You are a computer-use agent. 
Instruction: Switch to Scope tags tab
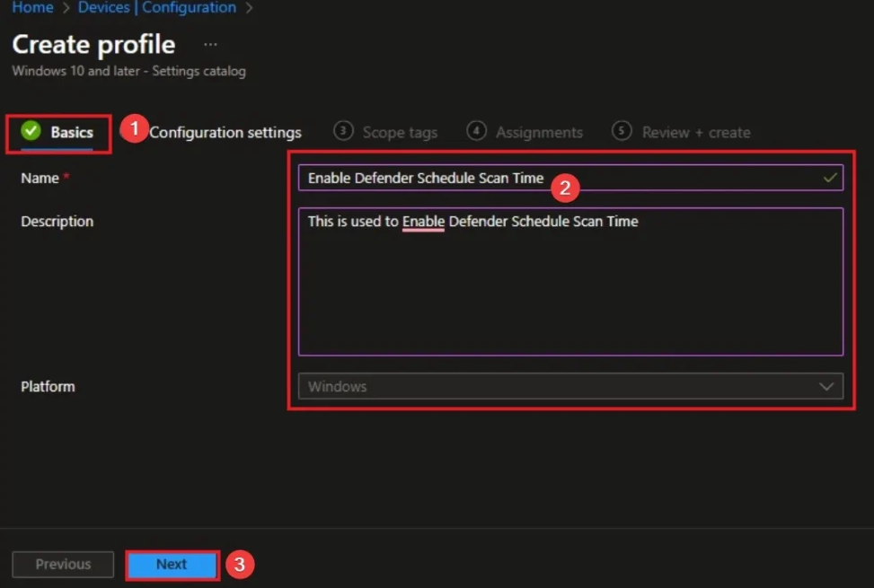point(400,133)
